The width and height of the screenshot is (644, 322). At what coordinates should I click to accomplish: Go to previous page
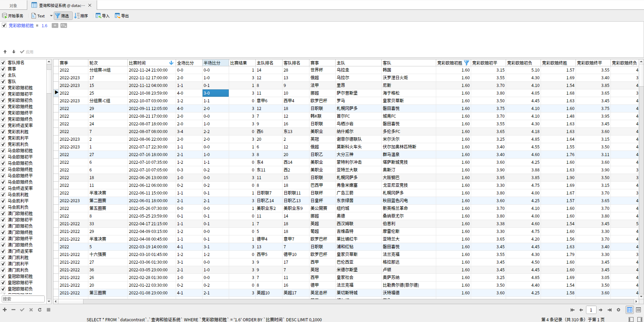point(581,310)
